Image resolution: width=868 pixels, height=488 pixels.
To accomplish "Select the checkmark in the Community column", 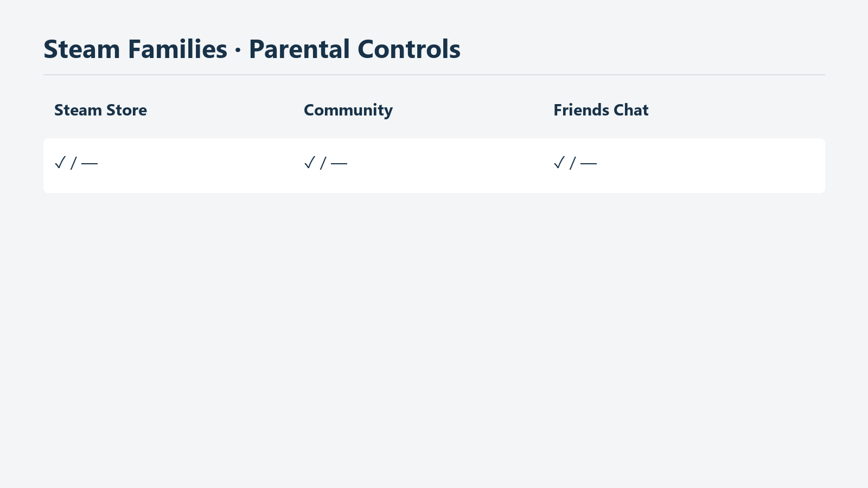I will pyautogui.click(x=309, y=163).
